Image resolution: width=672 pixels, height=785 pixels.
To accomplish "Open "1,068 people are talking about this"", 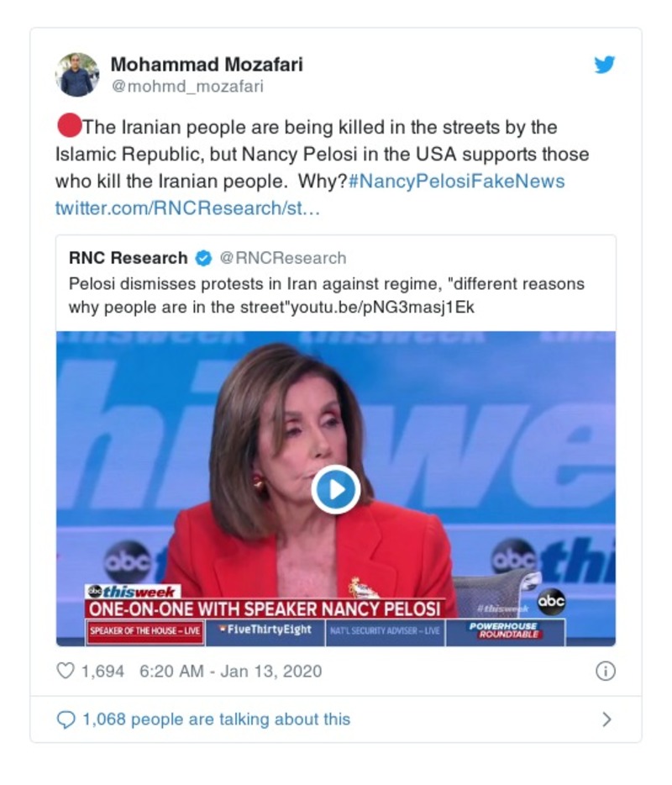I will tap(216, 719).
